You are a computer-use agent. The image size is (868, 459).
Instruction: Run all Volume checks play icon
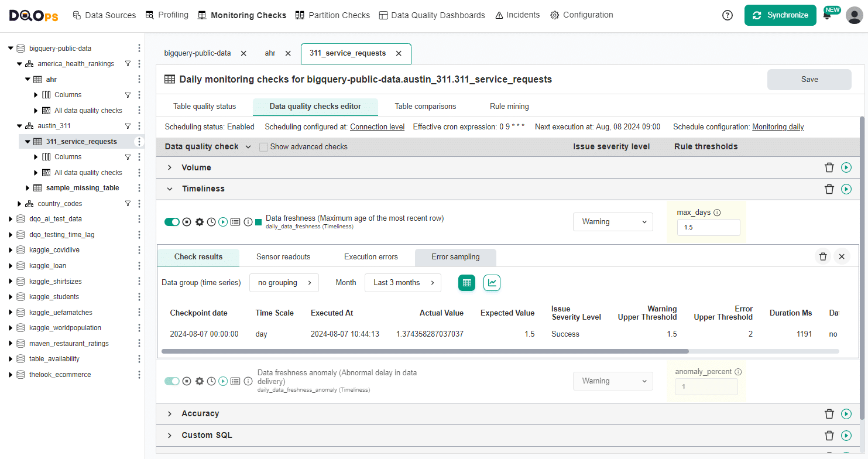point(846,167)
